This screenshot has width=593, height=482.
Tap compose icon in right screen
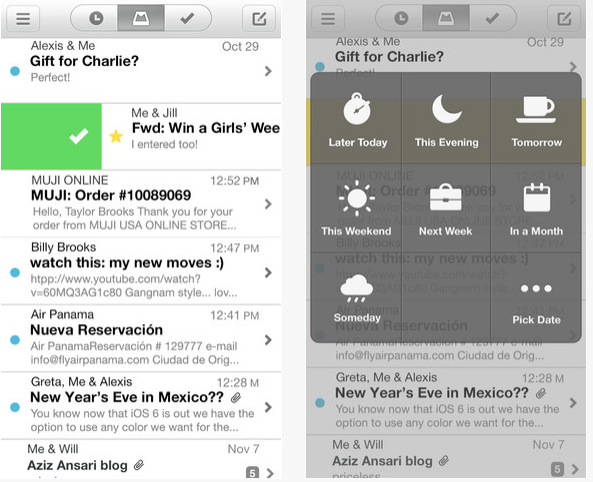[564, 18]
